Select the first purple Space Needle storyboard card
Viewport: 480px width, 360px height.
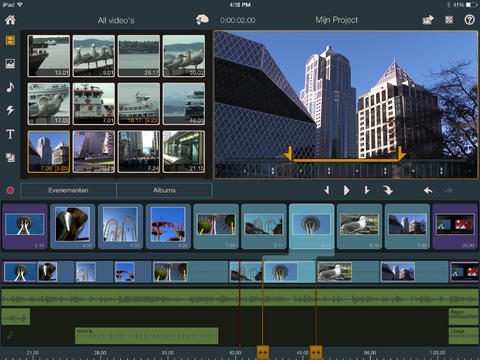pos(25,227)
